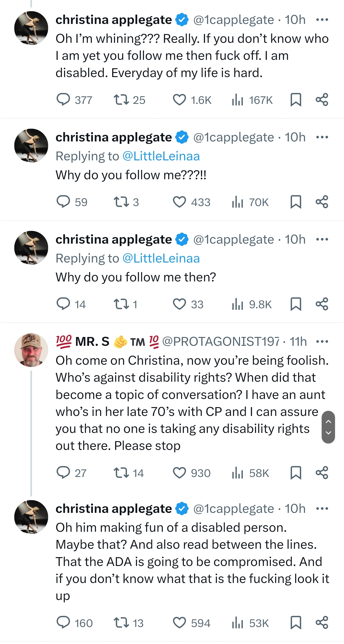Viewport: 344px width, 644px height.
Task: Retweet the "Oh I'm whining???" tweet
Action: (x=121, y=100)
